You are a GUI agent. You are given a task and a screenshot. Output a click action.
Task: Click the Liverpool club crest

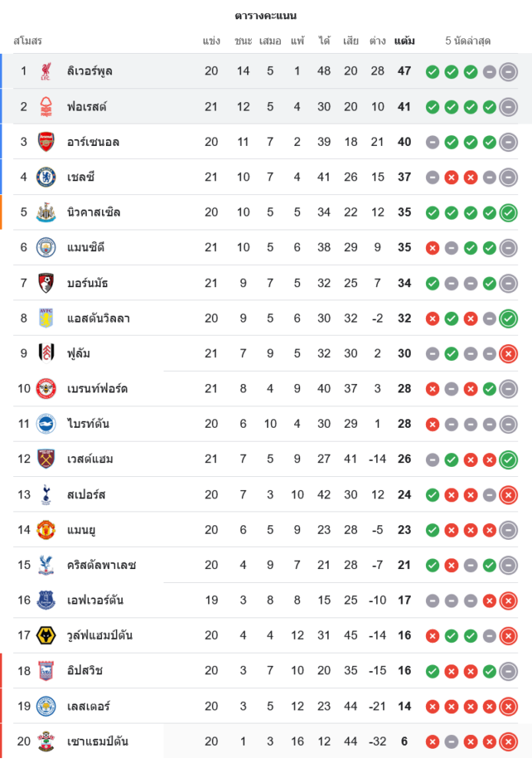coord(46,71)
